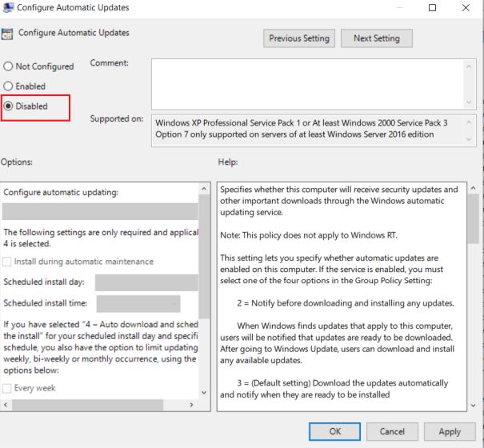The height and width of the screenshot is (448, 484).
Task: Cancel the policy changes
Action: (392, 431)
